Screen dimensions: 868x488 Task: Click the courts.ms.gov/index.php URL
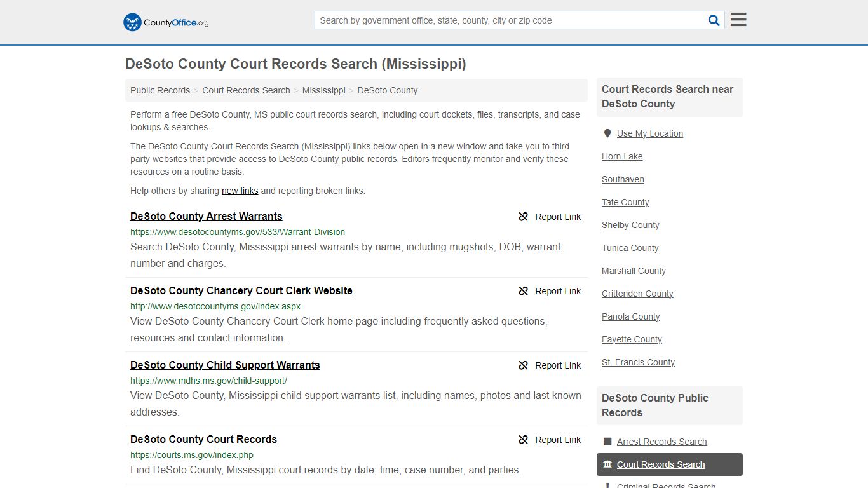coord(192,455)
